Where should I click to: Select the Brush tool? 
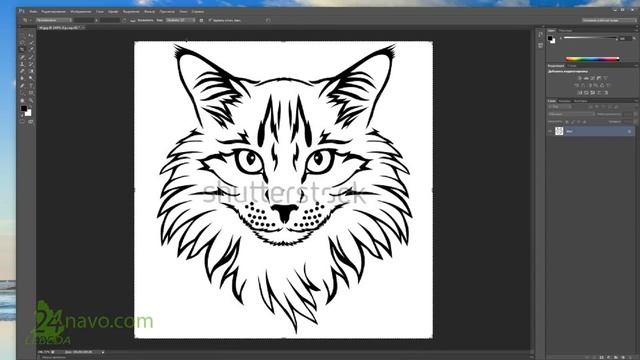click(31, 57)
